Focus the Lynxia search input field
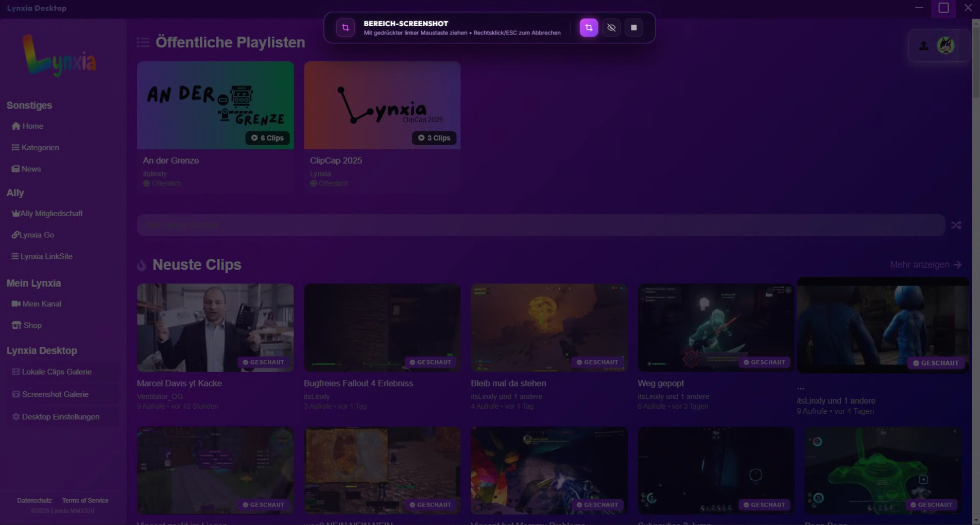 click(x=541, y=225)
